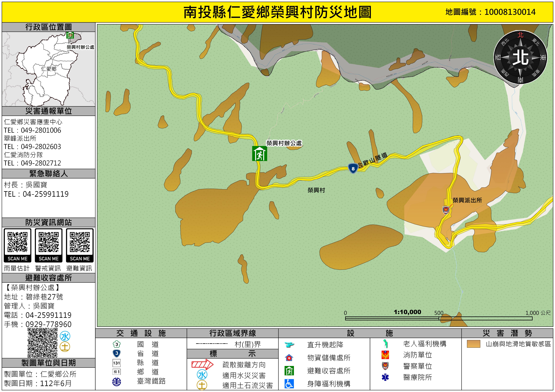This screenshot has height=392, width=555.
Task: Click the Taiwan Railway legend symbol
Action: coord(117,382)
